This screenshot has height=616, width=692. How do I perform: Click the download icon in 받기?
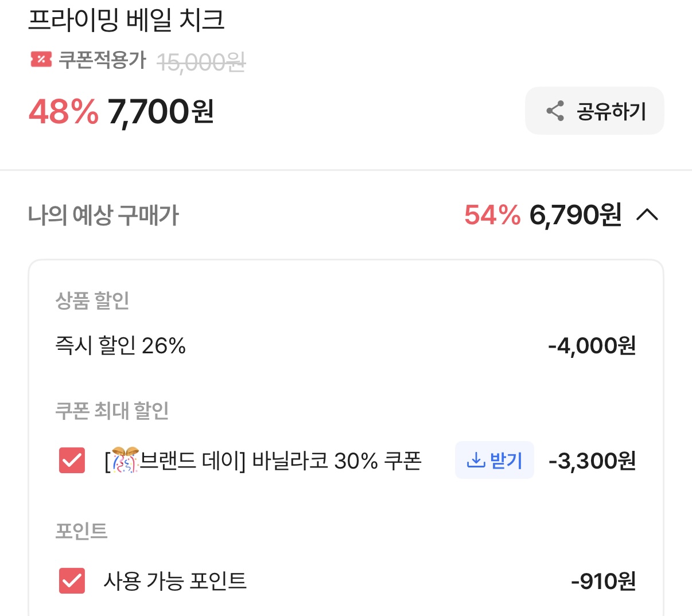[x=475, y=460]
